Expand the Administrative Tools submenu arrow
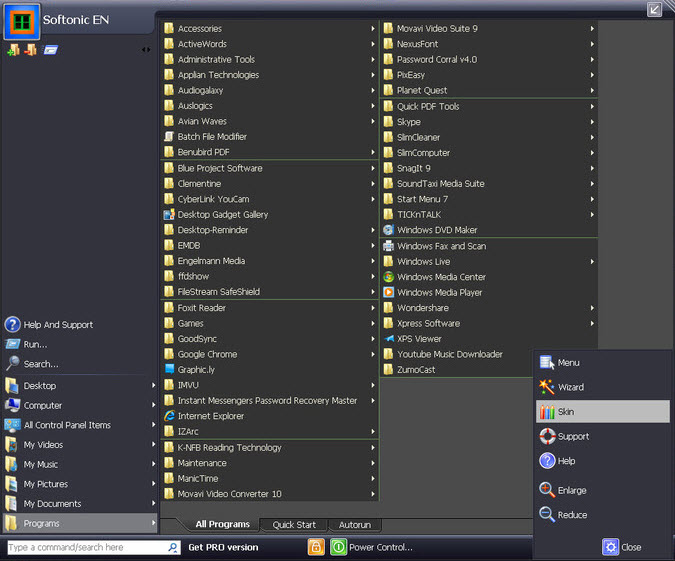The height and width of the screenshot is (561, 675). [373, 59]
